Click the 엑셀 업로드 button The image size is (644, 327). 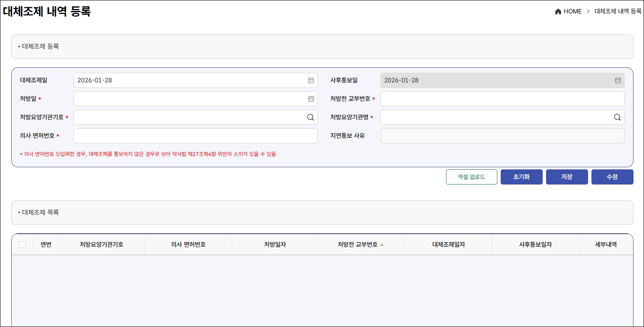coord(471,177)
